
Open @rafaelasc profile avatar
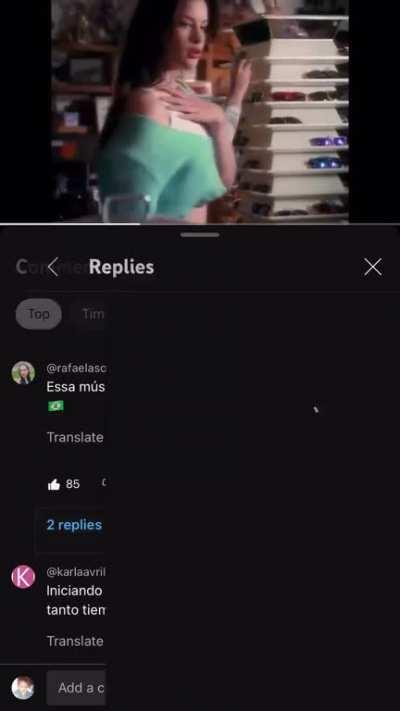coord(23,373)
